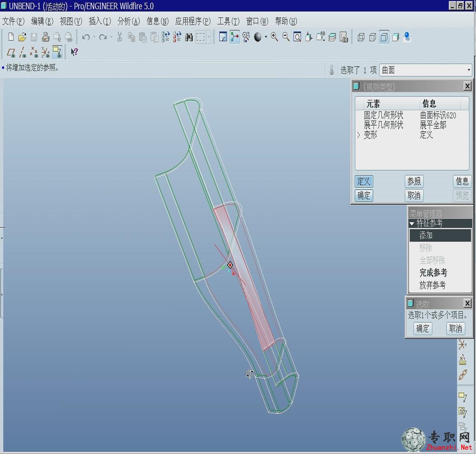476x454 pixels.
Task: Click the datum point offset icon in right toolbar
Action: [462, 360]
